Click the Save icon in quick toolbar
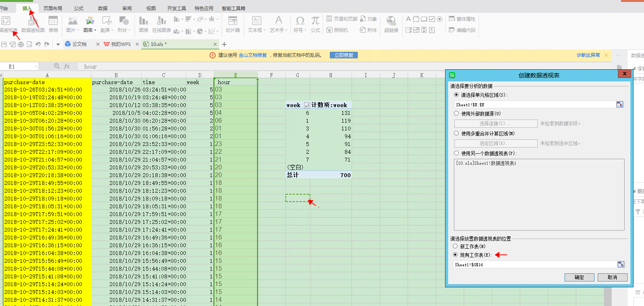The height and width of the screenshot is (306, 644). (x=4, y=44)
